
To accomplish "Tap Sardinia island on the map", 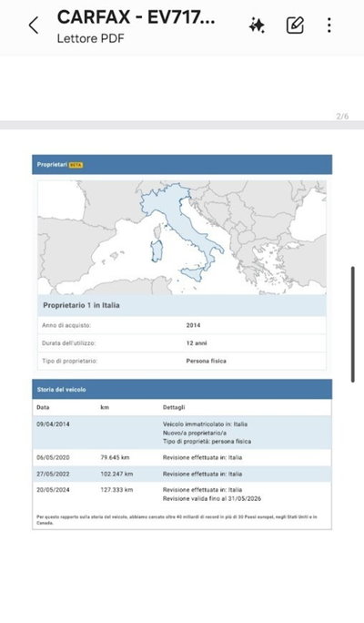I will click(x=157, y=251).
